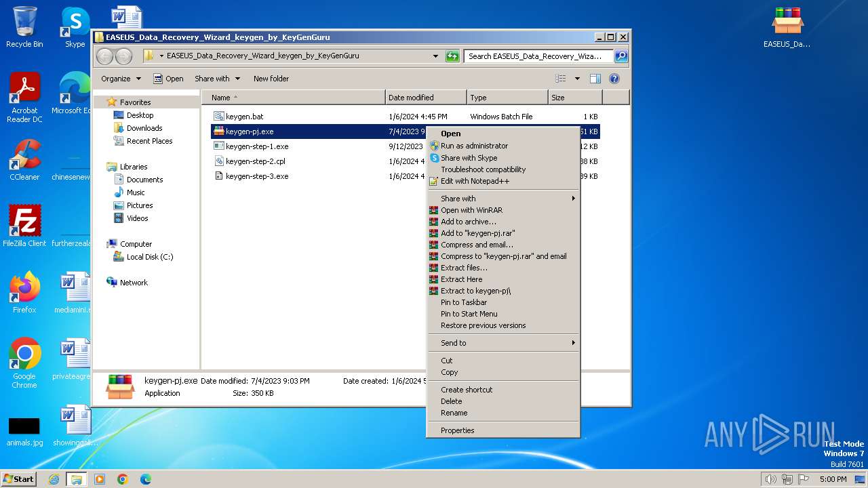The width and height of the screenshot is (868, 488).
Task: Launch the Google Chrome desktop icon
Action: tap(24, 363)
